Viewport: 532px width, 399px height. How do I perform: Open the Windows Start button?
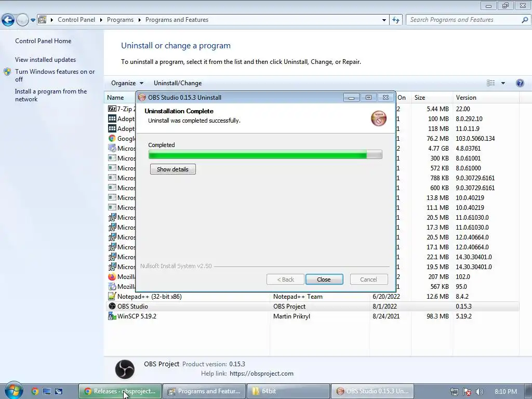(14, 391)
